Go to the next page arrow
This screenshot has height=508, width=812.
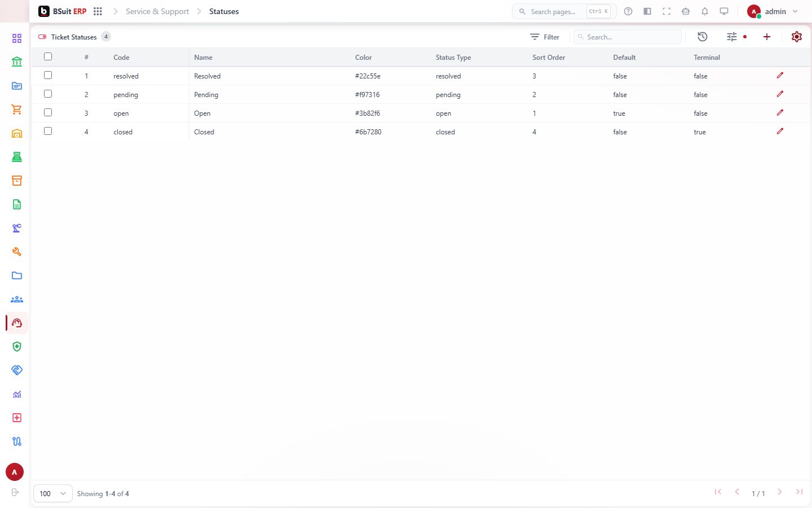pos(779,492)
